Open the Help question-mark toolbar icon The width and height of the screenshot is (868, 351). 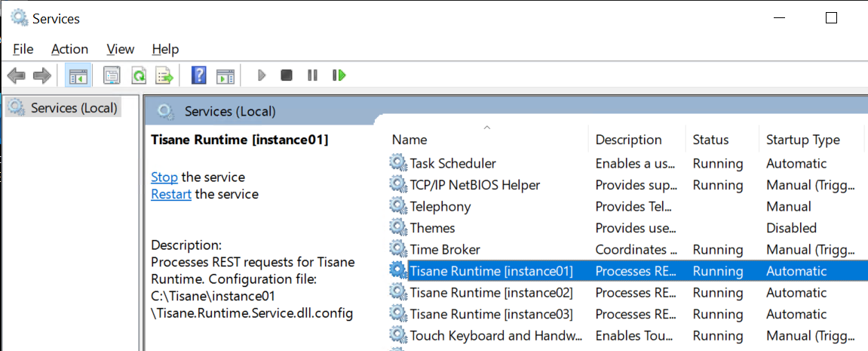click(199, 75)
